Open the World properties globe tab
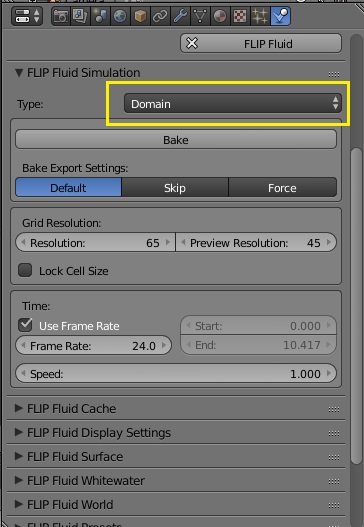Screen dimensions: 364x527 [x=120, y=16]
